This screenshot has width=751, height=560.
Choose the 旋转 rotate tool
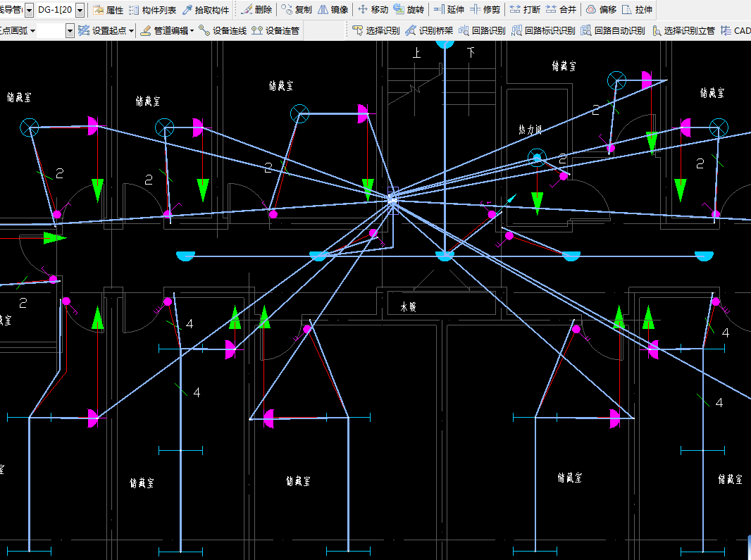click(x=409, y=10)
